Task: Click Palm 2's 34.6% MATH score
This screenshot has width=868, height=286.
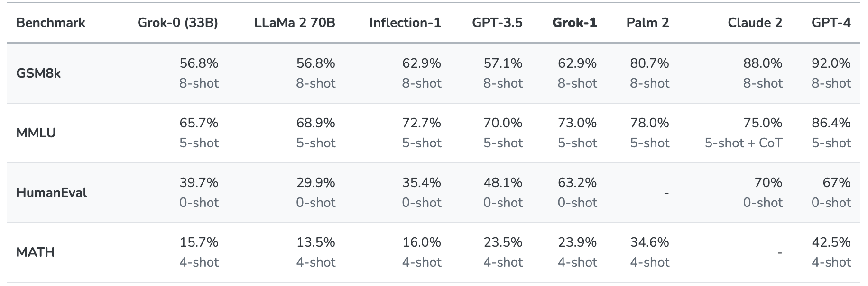Action: point(649,242)
